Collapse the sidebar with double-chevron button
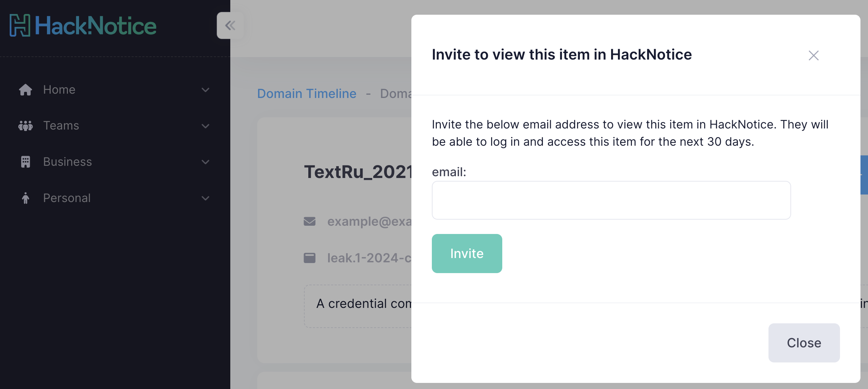The height and width of the screenshot is (389, 868). (230, 25)
